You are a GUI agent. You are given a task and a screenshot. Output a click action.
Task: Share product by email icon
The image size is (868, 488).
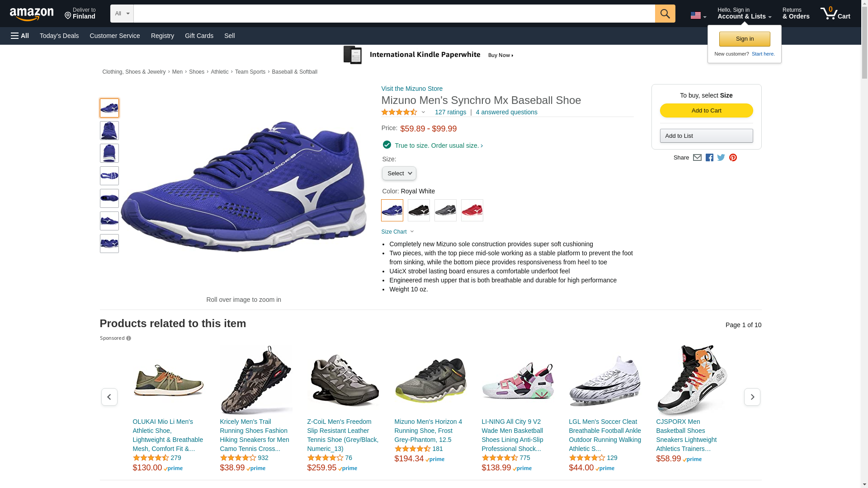click(x=697, y=158)
